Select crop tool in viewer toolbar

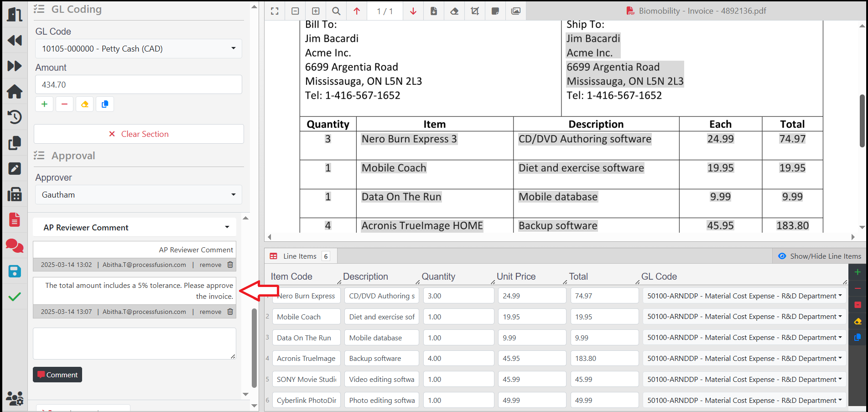[475, 11]
